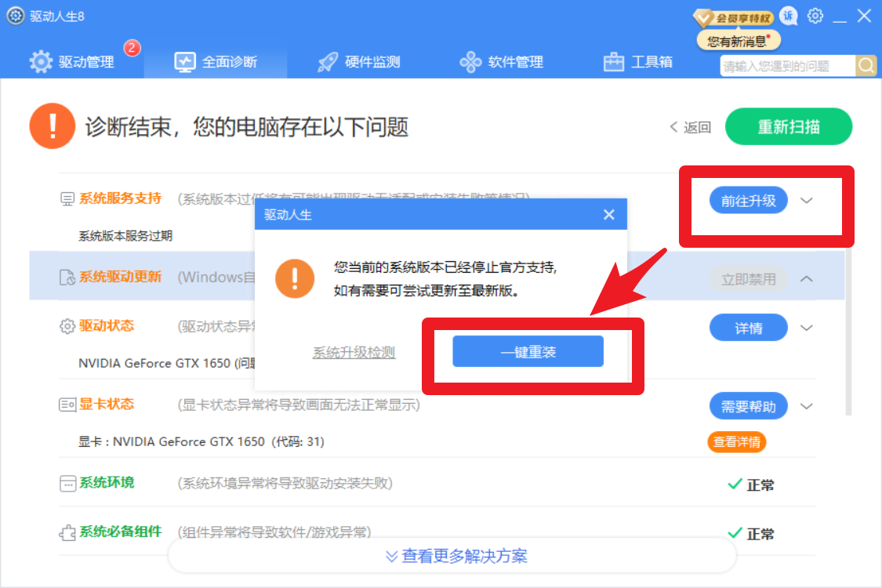
Task: Open the 工具箱 tab
Action: (x=638, y=61)
